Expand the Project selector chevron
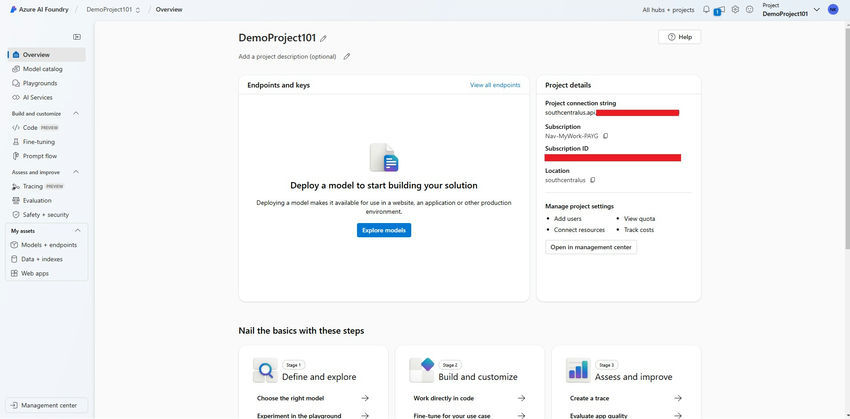 tap(816, 10)
